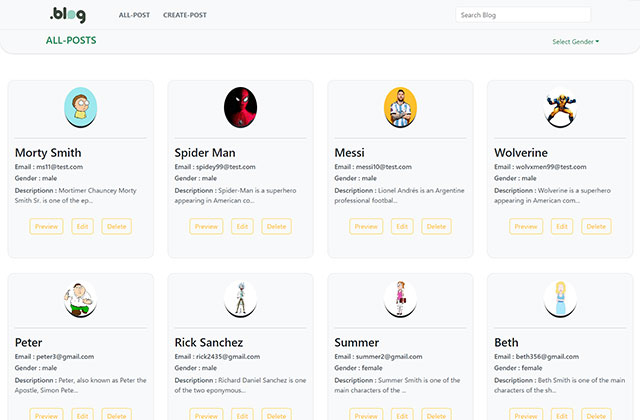Delete the Rick Sanchez post
This screenshot has height=420, width=640.
coord(276,414)
